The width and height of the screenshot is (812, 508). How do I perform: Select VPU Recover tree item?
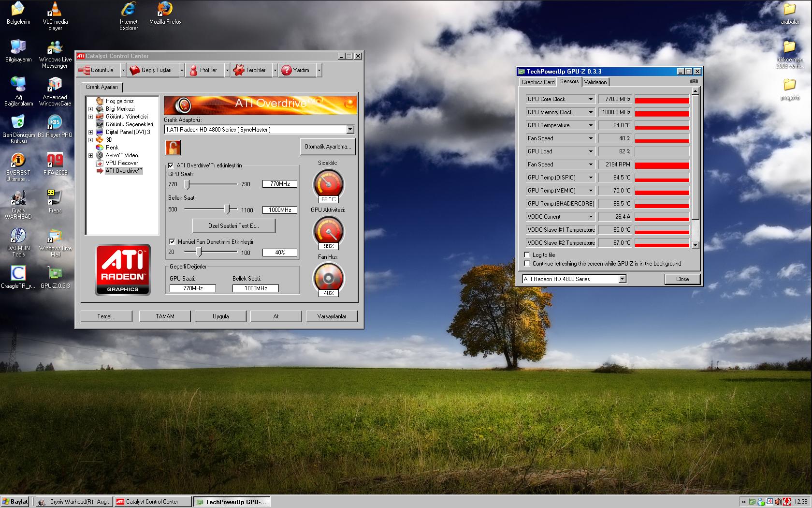tap(121, 163)
